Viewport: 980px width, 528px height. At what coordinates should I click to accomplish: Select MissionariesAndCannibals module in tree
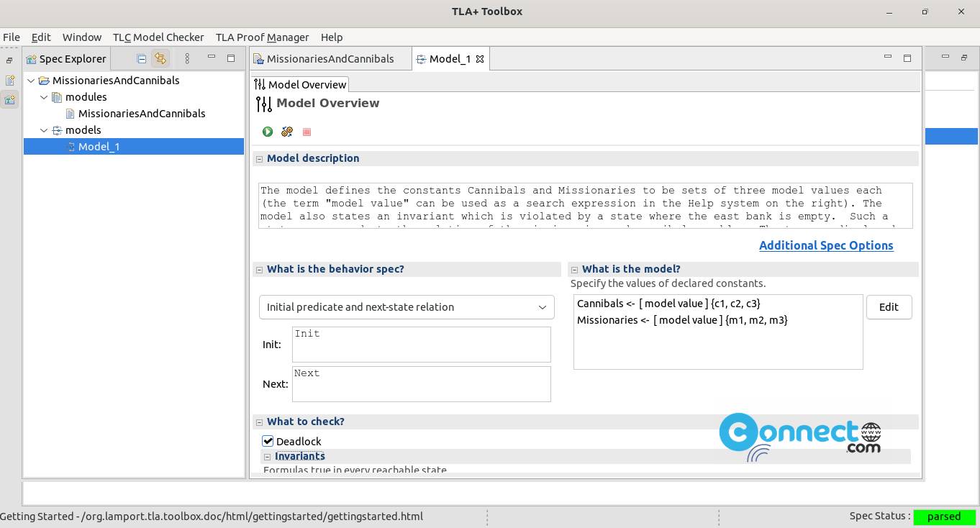(x=142, y=114)
